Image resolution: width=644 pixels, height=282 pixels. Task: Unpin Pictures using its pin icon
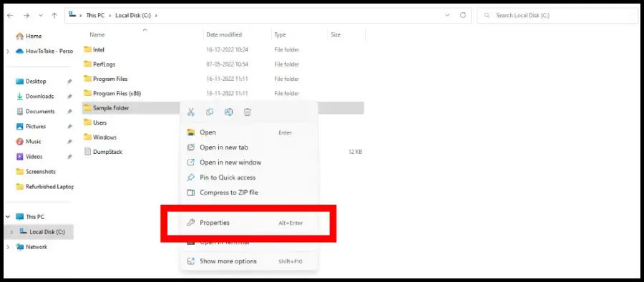click(x=69, y=127)
